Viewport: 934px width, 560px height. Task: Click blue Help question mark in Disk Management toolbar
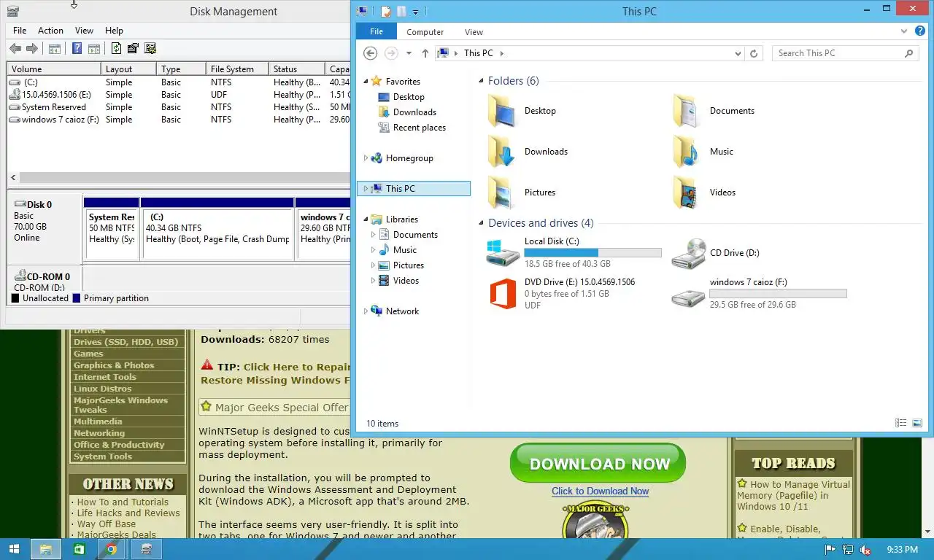(x=77, y=49)
